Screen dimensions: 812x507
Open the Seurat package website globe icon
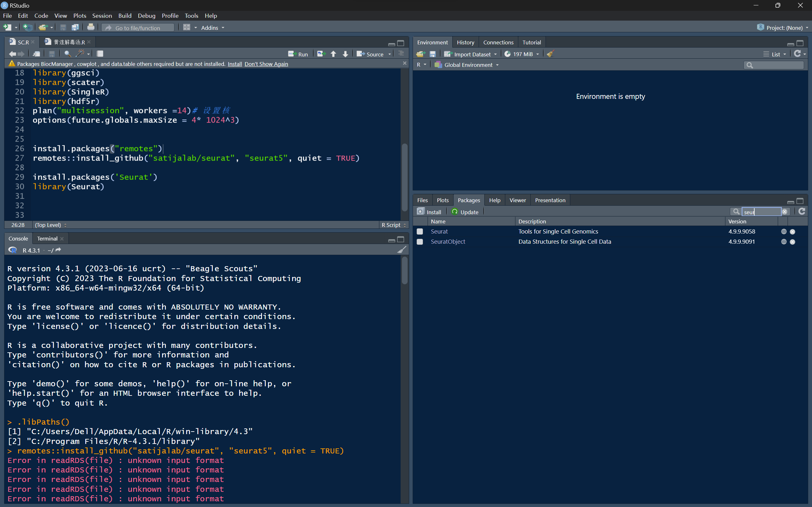pyautogui.click(x=783, y=231)
